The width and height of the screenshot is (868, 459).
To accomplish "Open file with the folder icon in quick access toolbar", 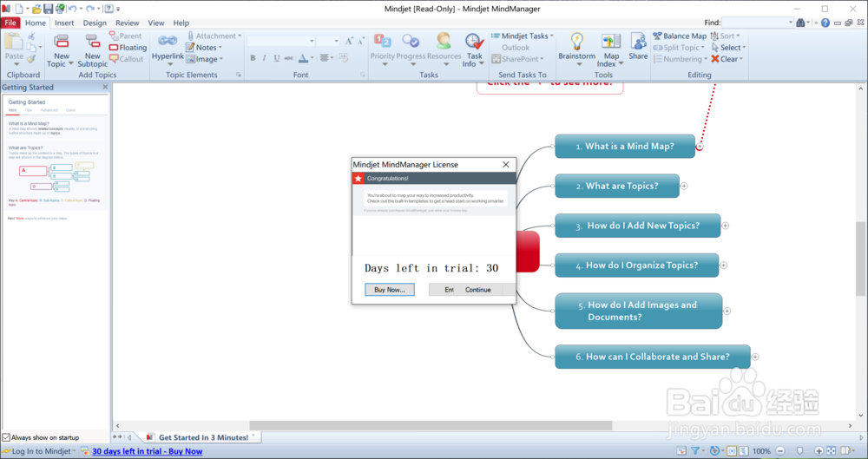I will (x=36, y=9).
